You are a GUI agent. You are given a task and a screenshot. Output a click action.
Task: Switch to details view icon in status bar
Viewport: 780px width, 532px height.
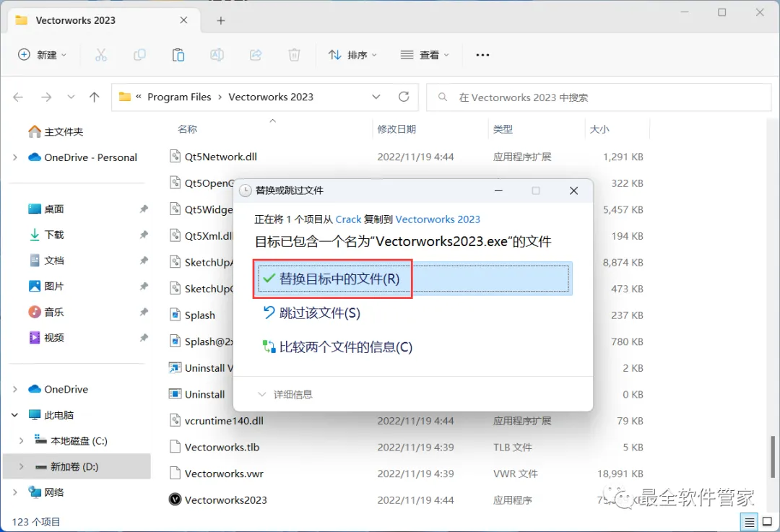click(x=749, y=522)
